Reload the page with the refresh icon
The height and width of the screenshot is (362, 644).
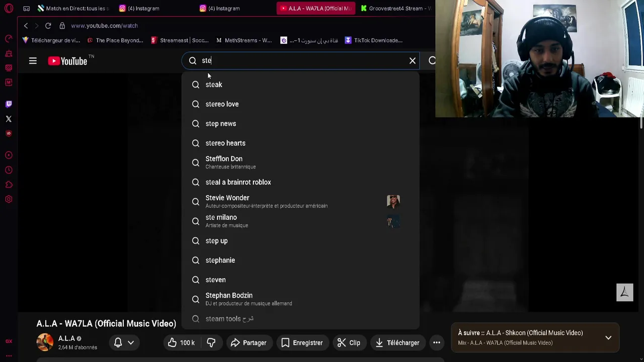pyautogui.click(x=48, y=26)
